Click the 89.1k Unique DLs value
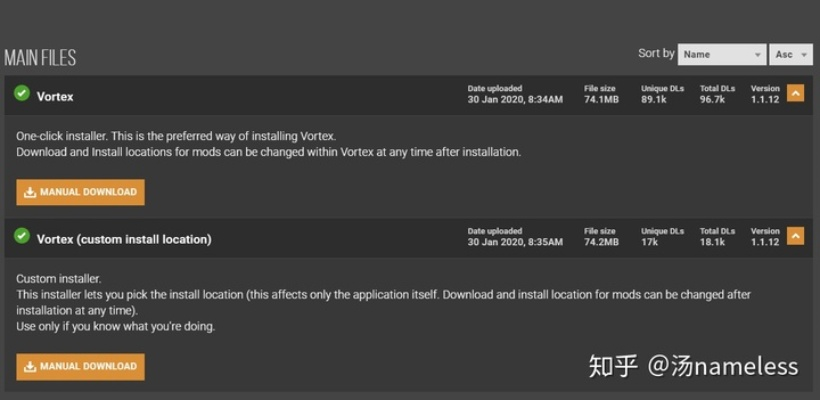 tap(654, 100)
